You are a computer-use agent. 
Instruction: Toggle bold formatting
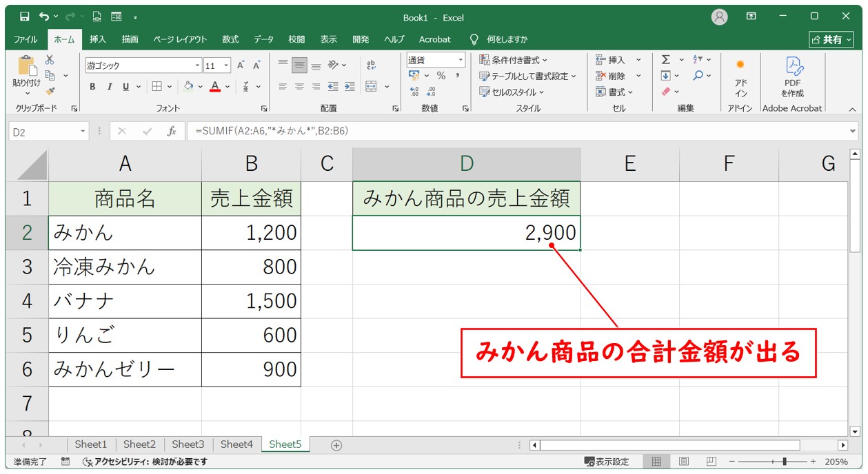point(92,87)
